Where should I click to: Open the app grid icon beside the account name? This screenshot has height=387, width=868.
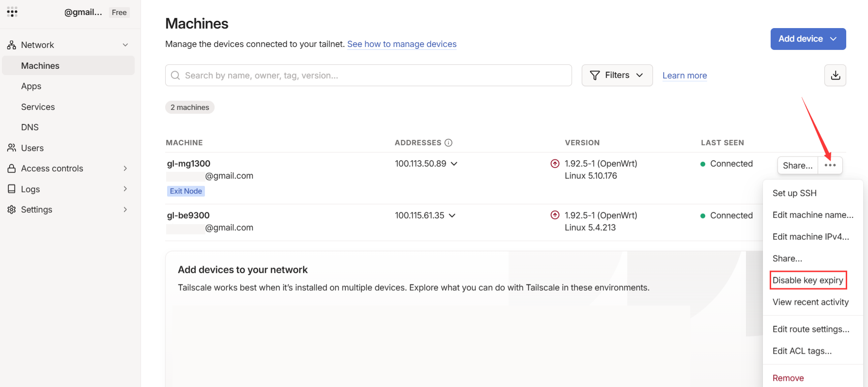point(12,12)
